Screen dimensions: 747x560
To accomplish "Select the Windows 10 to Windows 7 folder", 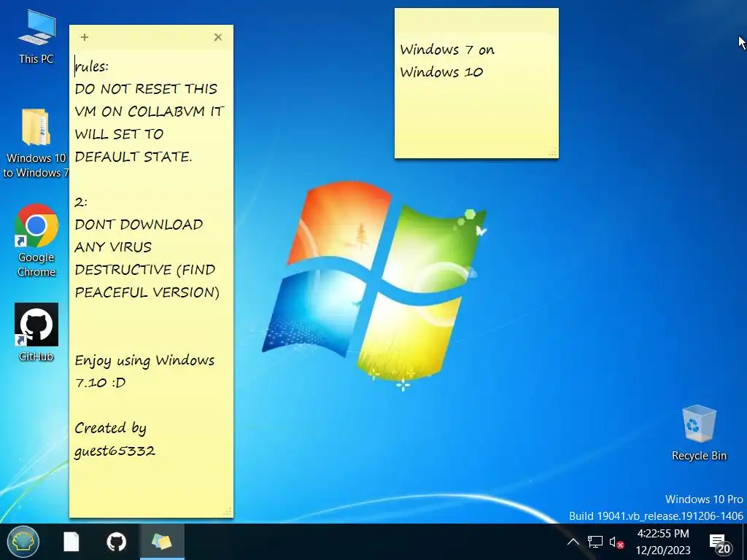I will click(36, 143).
